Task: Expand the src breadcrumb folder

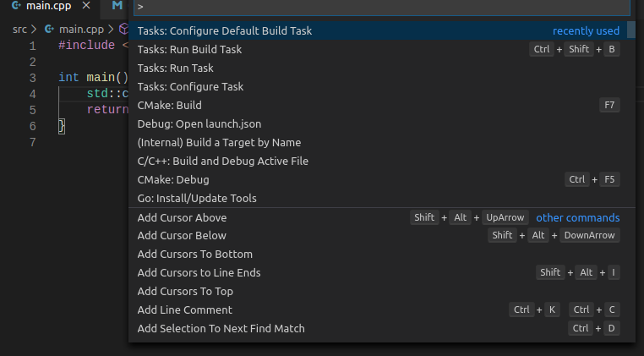Action: click(x=19, y=29)
